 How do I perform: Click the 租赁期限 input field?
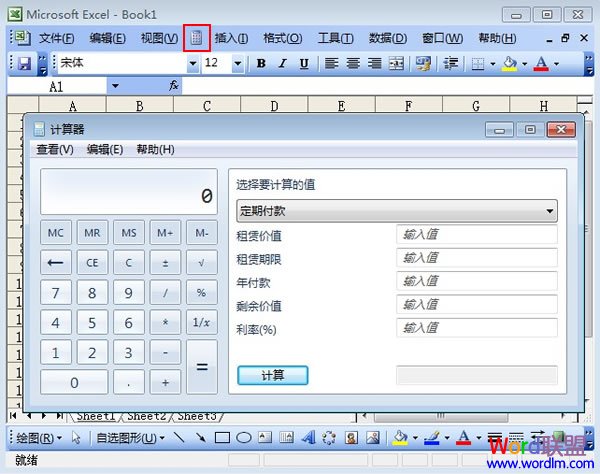pyautogui.click(x=477, y=257)
